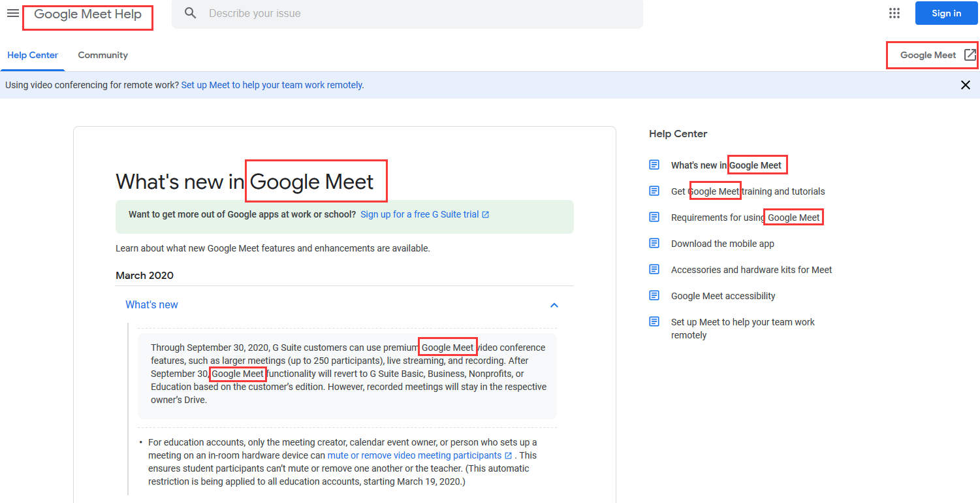The width and height of the screenshot is (980, 503).
Task: Open Google Meet accessibility link
Action: click(x=723, y=296)
